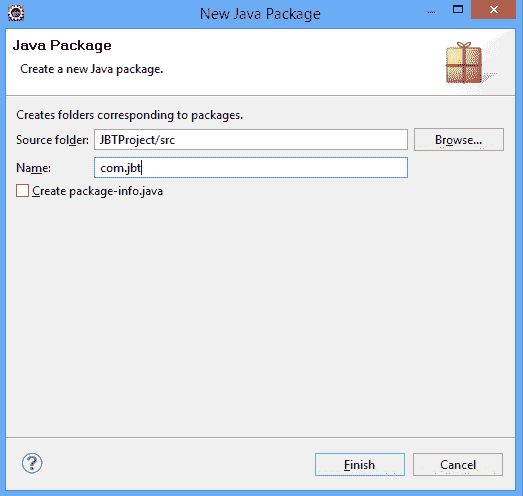
Task: Click Browse to choose a source folder
Action: 459,139
